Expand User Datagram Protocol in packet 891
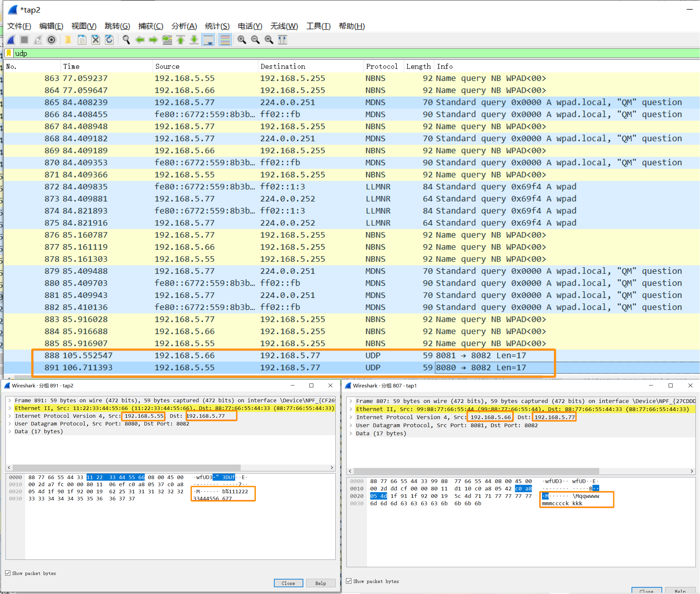Screen dimensions: 700x594 click(x=10, y=424)
